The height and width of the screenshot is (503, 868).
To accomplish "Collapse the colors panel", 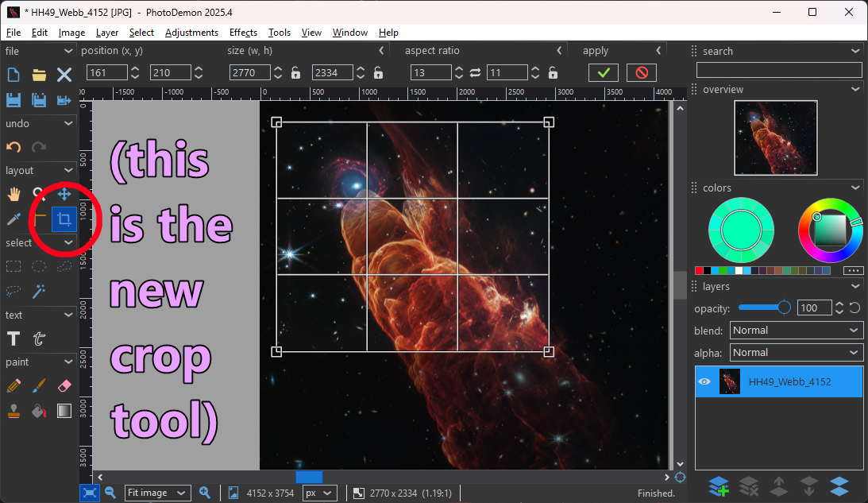I will pos(854,188).
